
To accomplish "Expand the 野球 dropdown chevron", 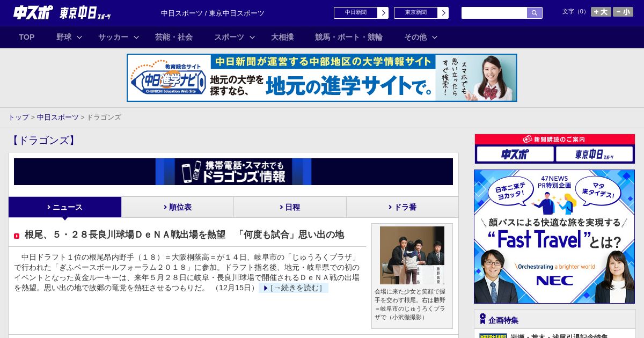I will coord(79,37).
